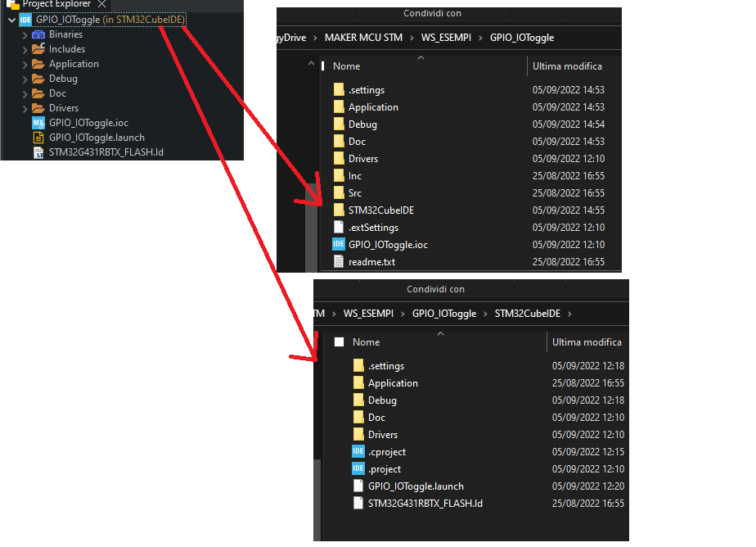Open the chevron between GPIO_IOToggle and STM32CubeIDE in address bar
This screenshot has width=756, height=547.
485,314
